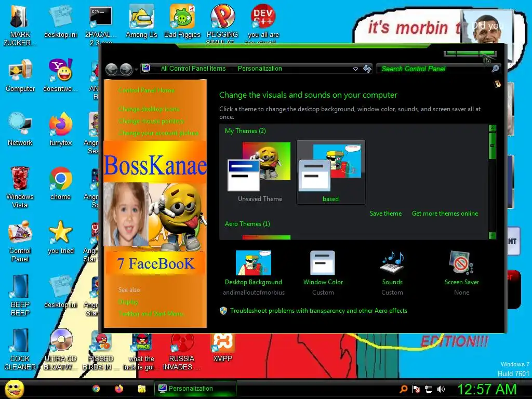The width and height of the screenshot is (532, 399).
Task: Open MARK ZUCKER desktop icon
Action: tap(20, 25)
